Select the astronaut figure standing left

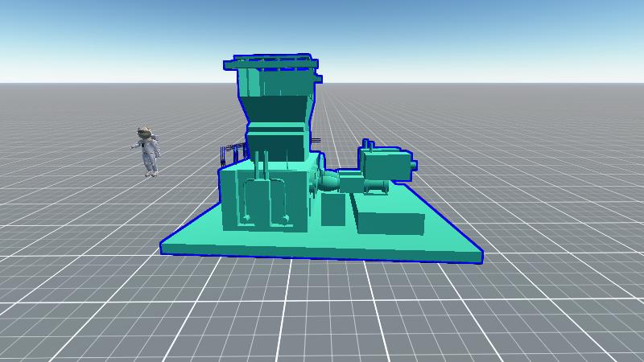click(x=149, y=154)
